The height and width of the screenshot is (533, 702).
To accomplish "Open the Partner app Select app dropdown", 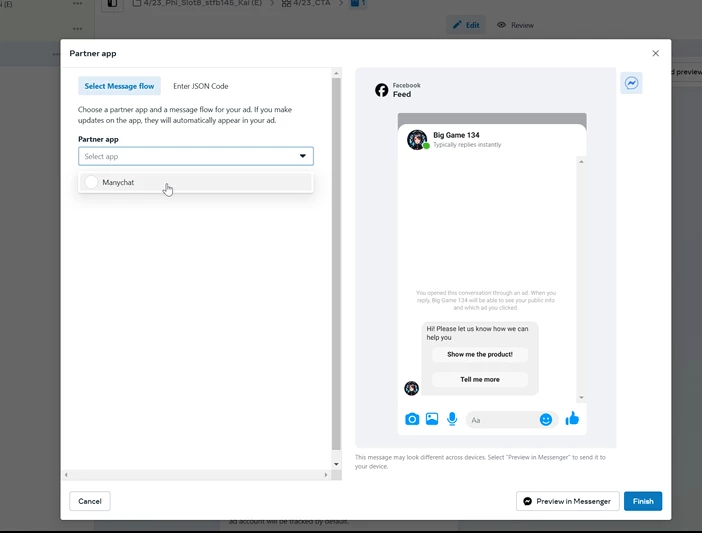I will (196, 156).
